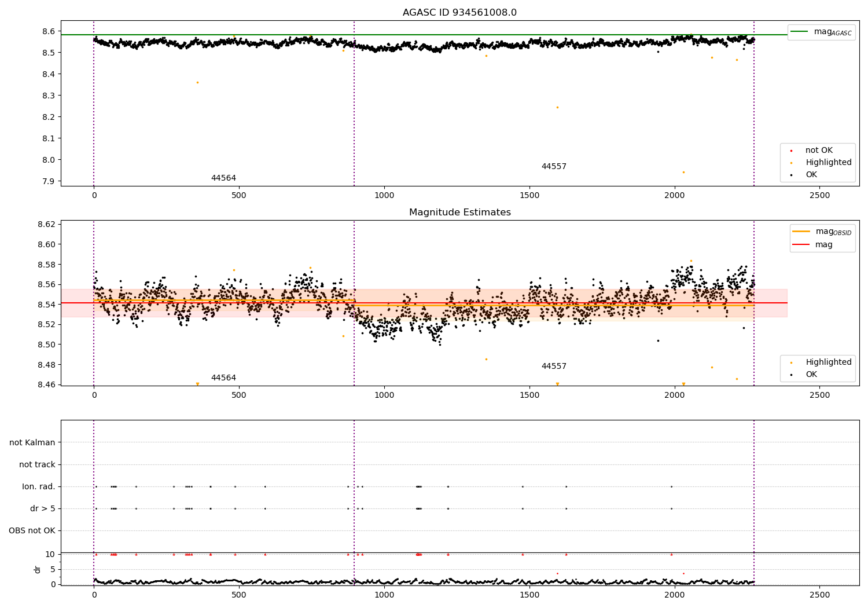Select "Highlighted" in the top plot legend

[x=829, y=162]
